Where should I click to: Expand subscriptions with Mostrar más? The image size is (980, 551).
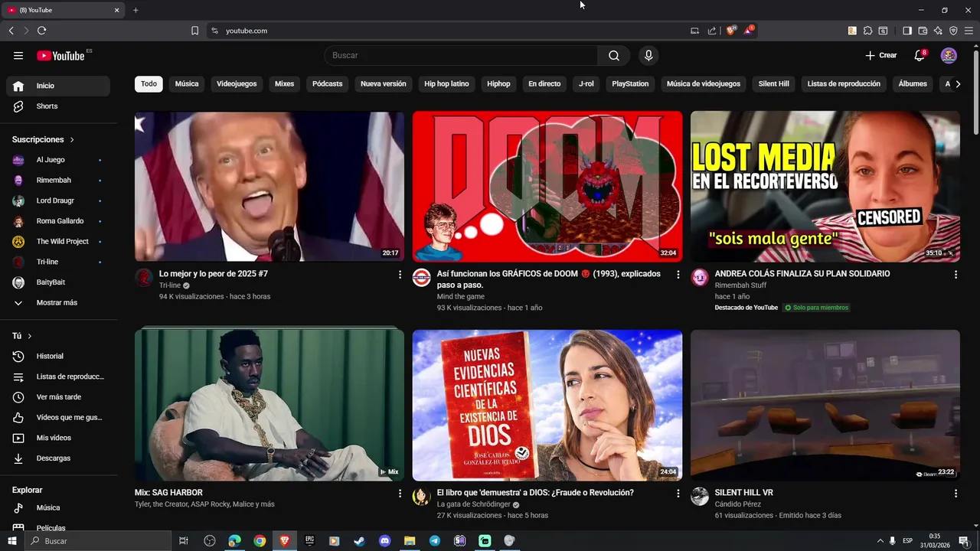58,302
